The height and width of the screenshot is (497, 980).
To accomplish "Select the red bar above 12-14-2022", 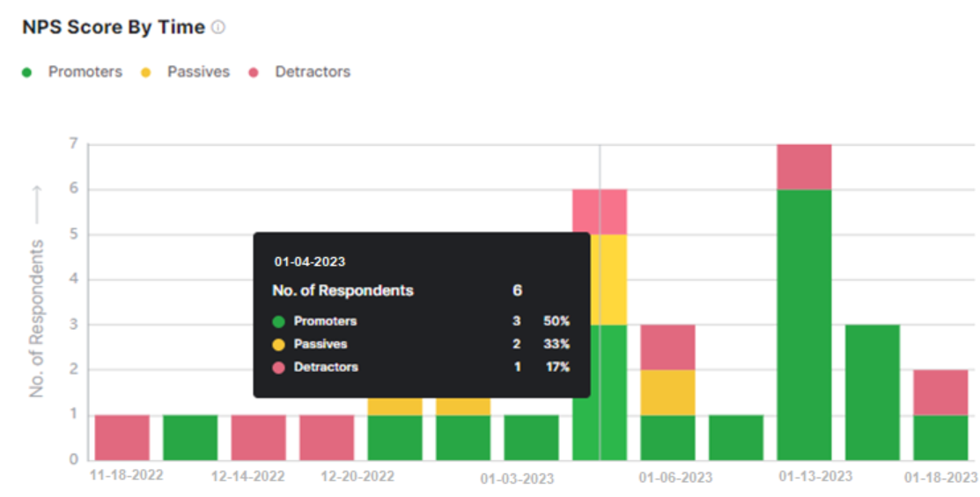I will click(258, 437).
